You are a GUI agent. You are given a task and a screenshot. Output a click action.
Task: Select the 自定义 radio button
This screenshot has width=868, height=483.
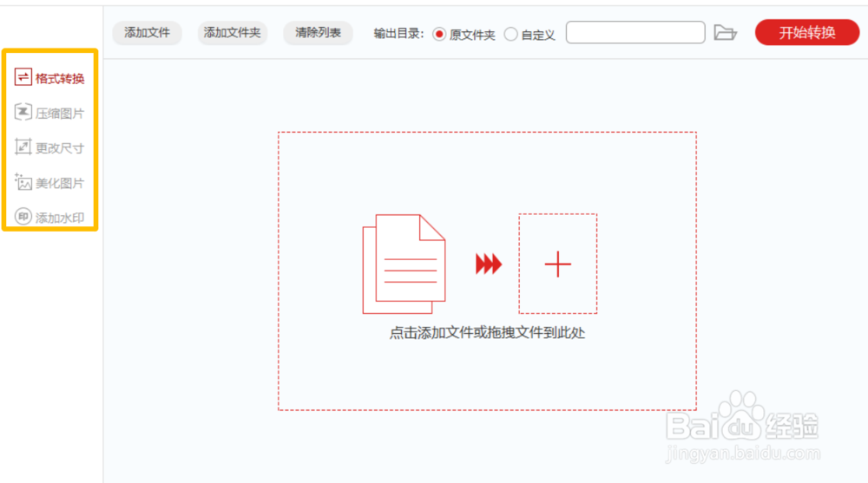click(x=510, y=35)
